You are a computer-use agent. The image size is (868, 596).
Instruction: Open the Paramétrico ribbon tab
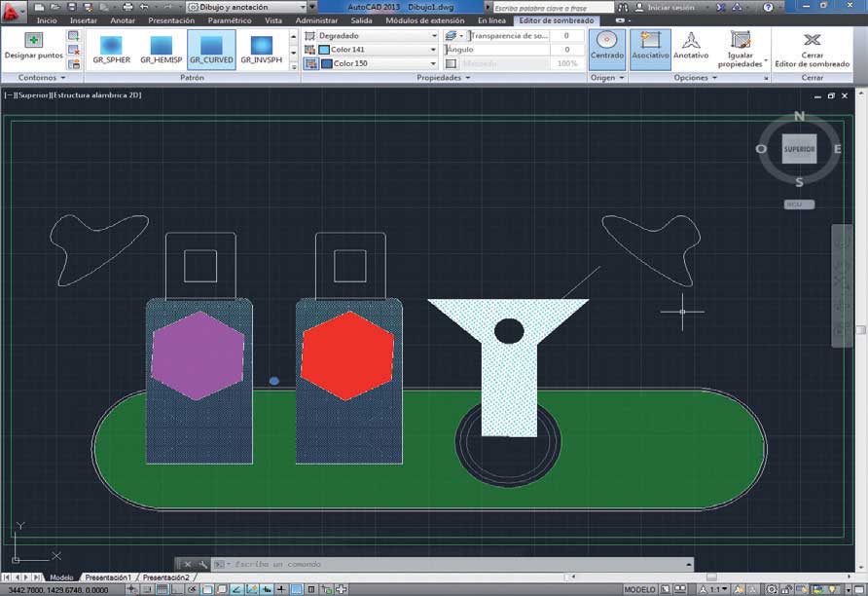[230, 19]
